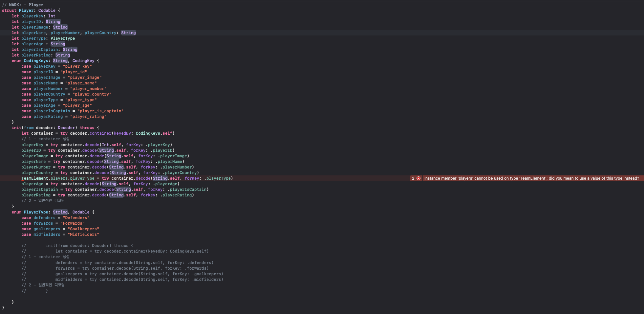644x314 pixels.
Task: Click the "player_name" string literal
Action: (x=81, y=83)
